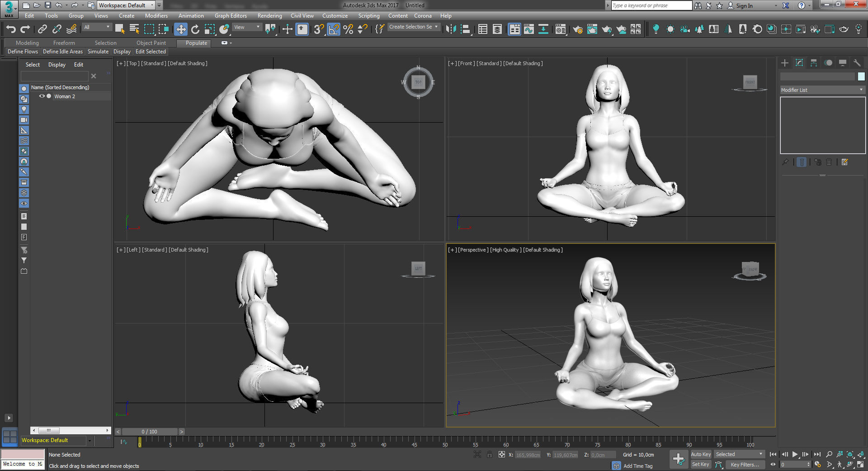The height and width of the screenshot is (471, 868).
Task: Click Sign In link
Action: tap(744, 5)
